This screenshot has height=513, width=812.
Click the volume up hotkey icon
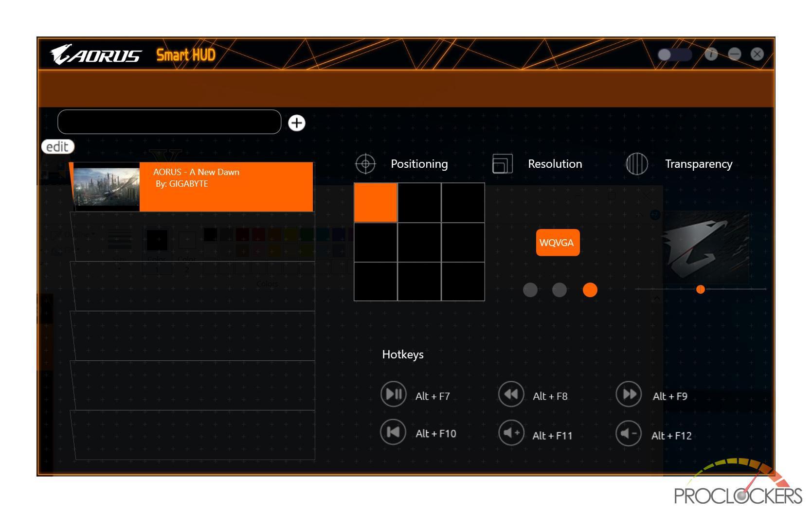click(x=511, y=433)
